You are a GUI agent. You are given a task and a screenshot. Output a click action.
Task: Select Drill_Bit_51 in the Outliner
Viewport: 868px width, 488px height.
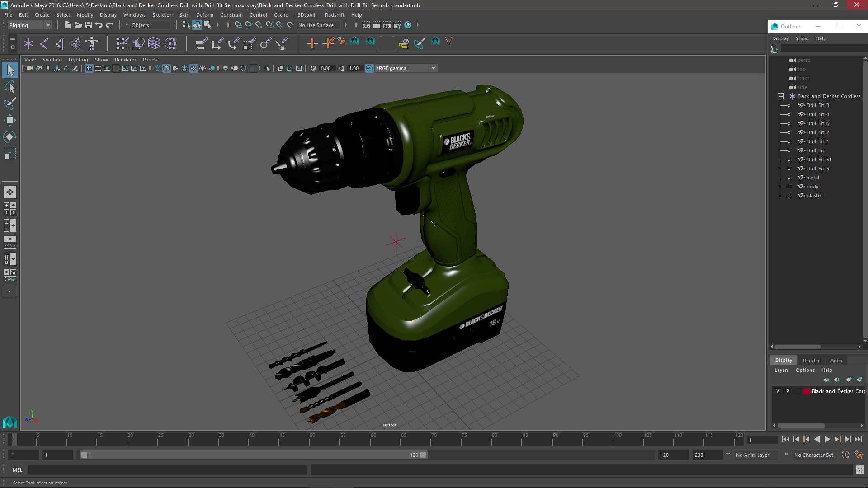coord(819,160)
